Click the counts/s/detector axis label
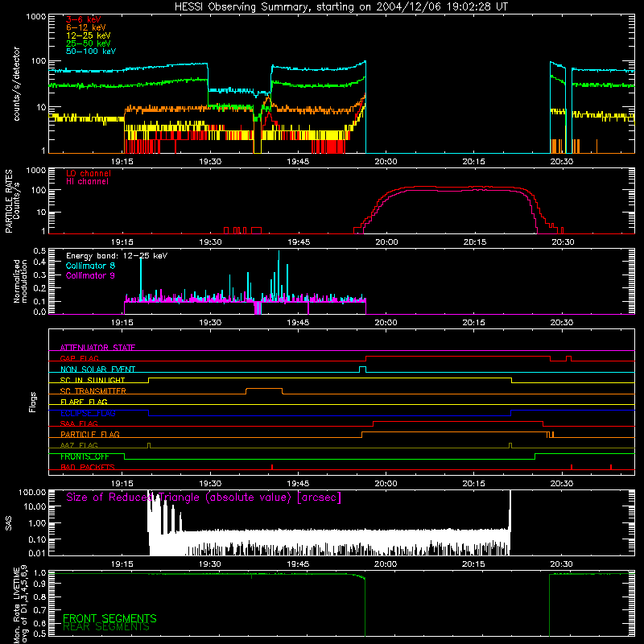 (x=17, y=84)
